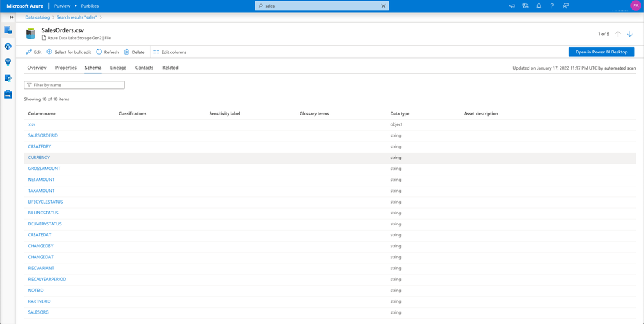Click the Column name header
The image size is (644, 324).
click(42, 114)
